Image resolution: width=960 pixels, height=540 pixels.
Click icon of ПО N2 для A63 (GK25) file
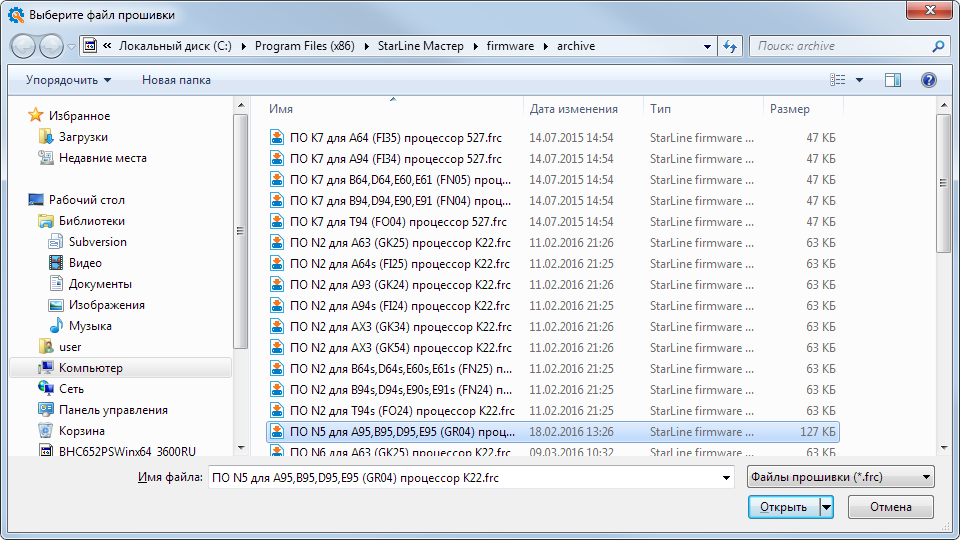click(278, 243)
